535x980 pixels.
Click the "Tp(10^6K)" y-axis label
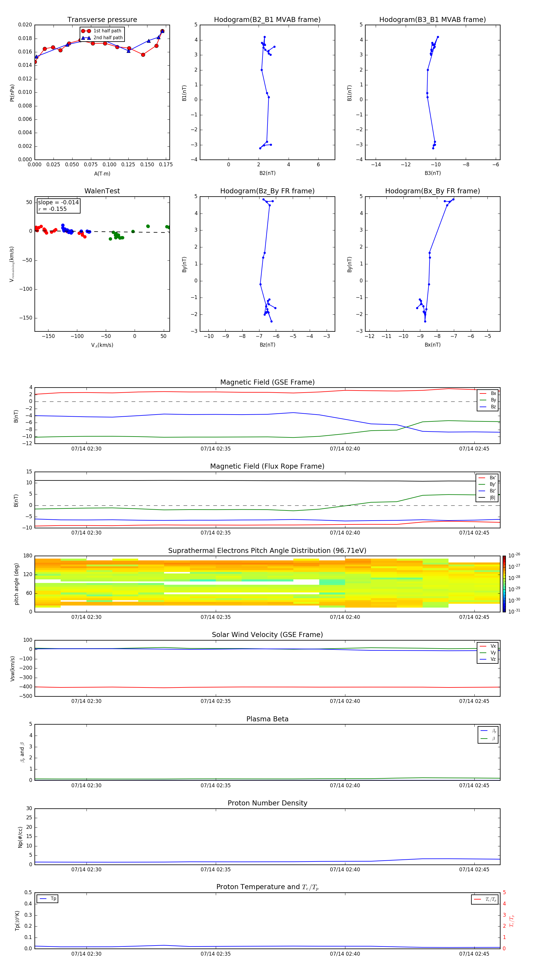point(17,921)
